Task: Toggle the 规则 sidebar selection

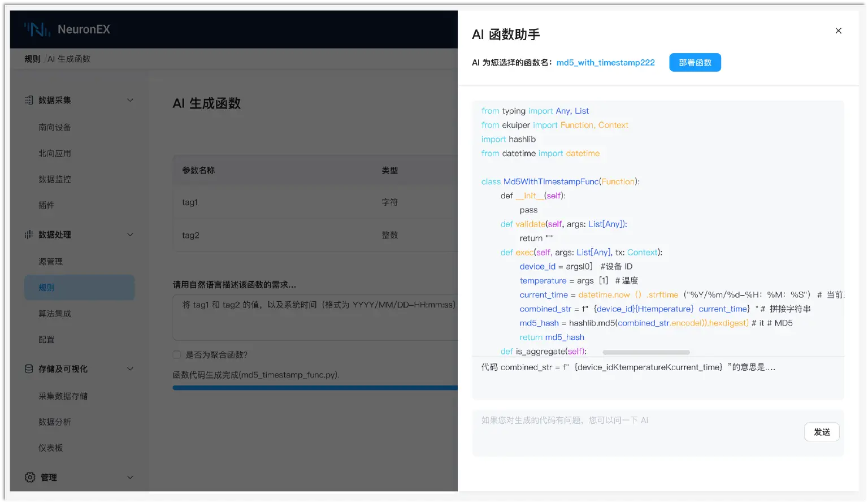Action: click(x=46, y=287)
